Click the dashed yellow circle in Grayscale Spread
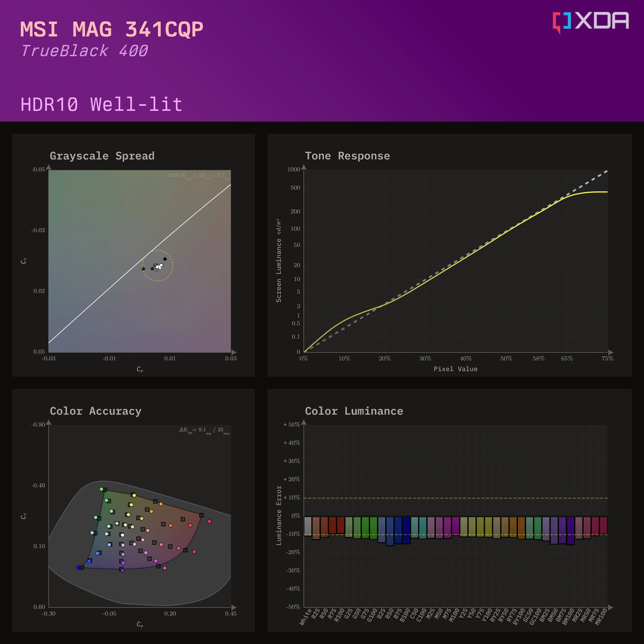This screenshot has height=644, width=644. tap(157, 266)
